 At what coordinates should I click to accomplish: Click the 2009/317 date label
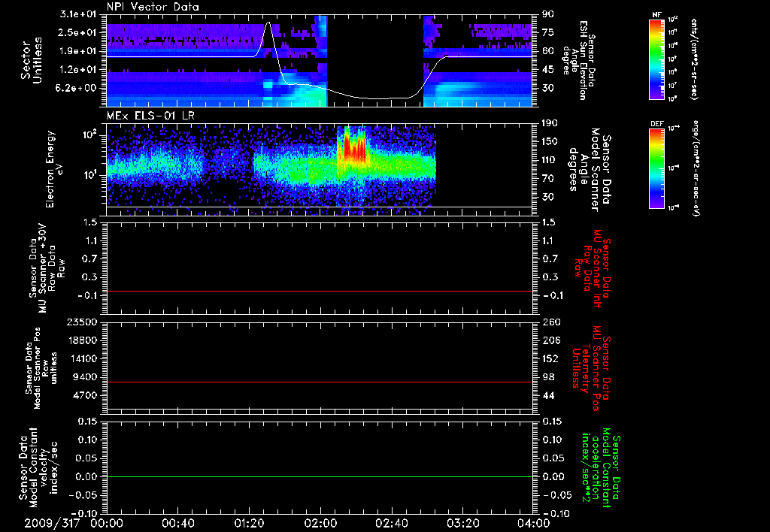click(52, 523)
